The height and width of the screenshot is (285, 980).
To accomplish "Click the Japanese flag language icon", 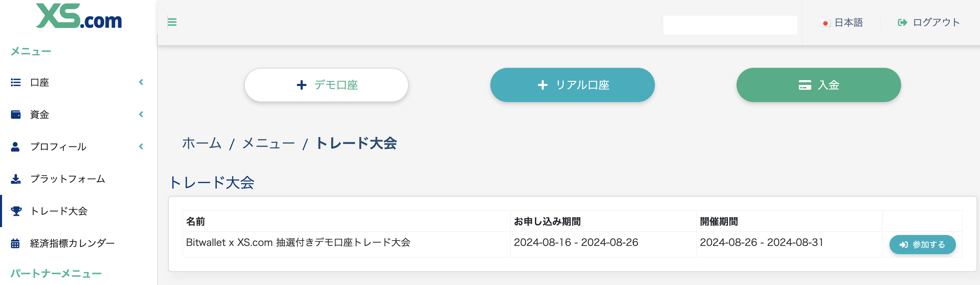I will [825, 23].
